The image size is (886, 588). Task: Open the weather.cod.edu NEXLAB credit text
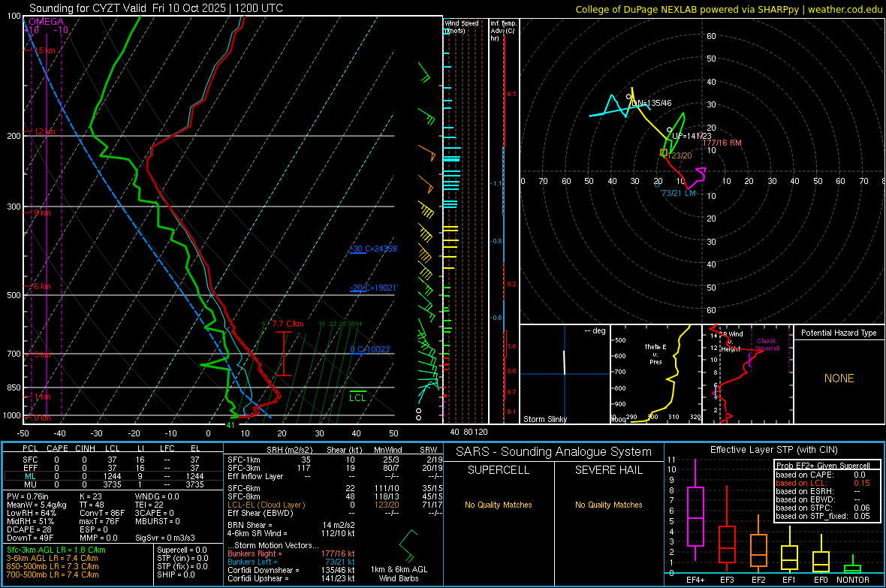[x=728, y=9]
